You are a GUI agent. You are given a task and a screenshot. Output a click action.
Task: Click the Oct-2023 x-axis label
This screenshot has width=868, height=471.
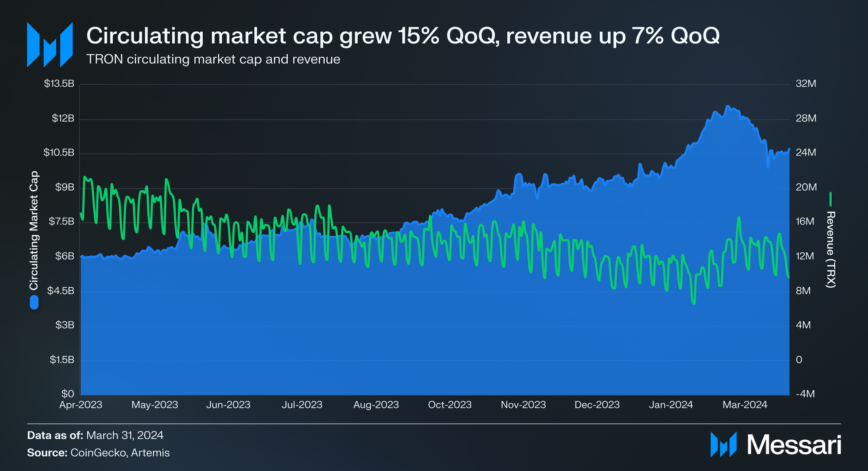click(x=450, y=405)
